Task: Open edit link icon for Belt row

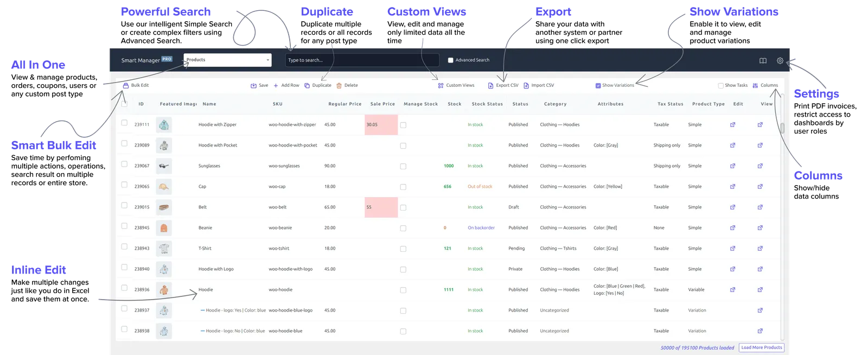Action: coord(732,207)
